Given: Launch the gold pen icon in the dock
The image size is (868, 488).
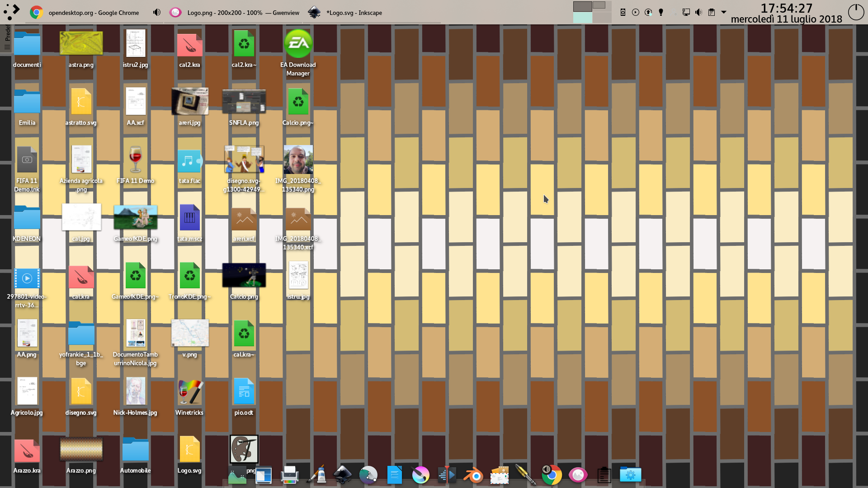Looking at the screenshot, I should [526, 475].
